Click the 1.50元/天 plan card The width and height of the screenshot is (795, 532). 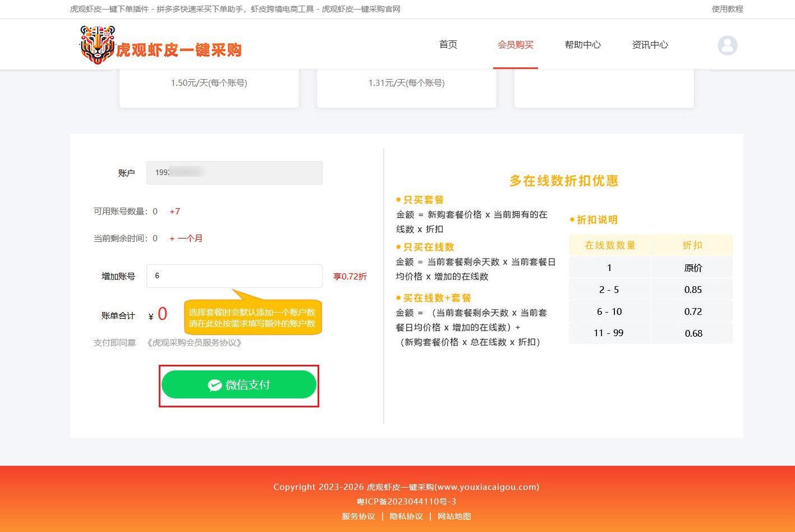[209, 88]
